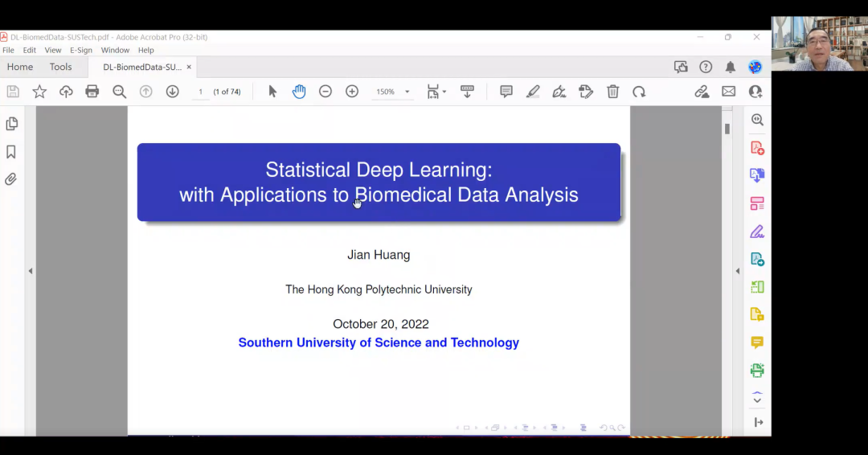Click the vertical scrollbar thumb
This screenshot has height=455, width=868.
coord(727,129)
